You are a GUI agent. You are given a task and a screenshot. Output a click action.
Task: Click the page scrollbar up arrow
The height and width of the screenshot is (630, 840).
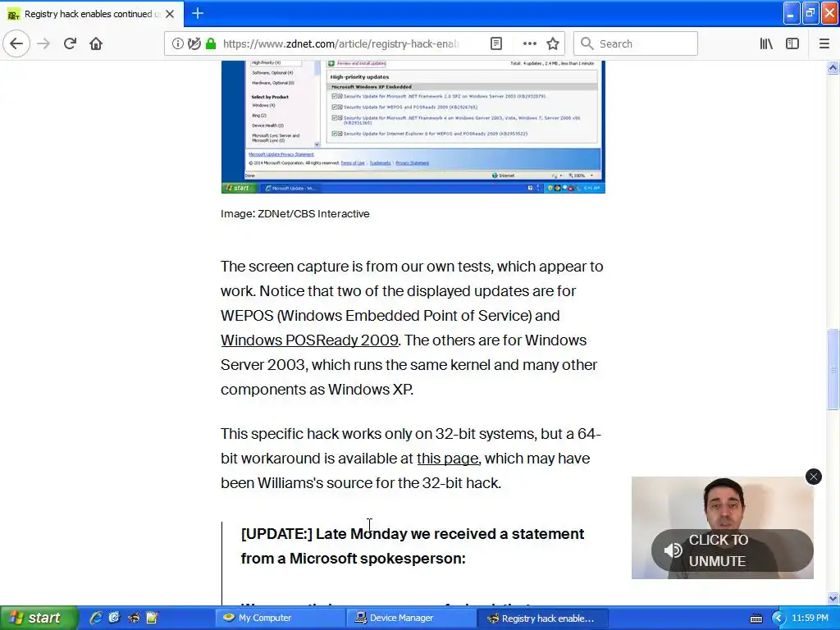833,67
